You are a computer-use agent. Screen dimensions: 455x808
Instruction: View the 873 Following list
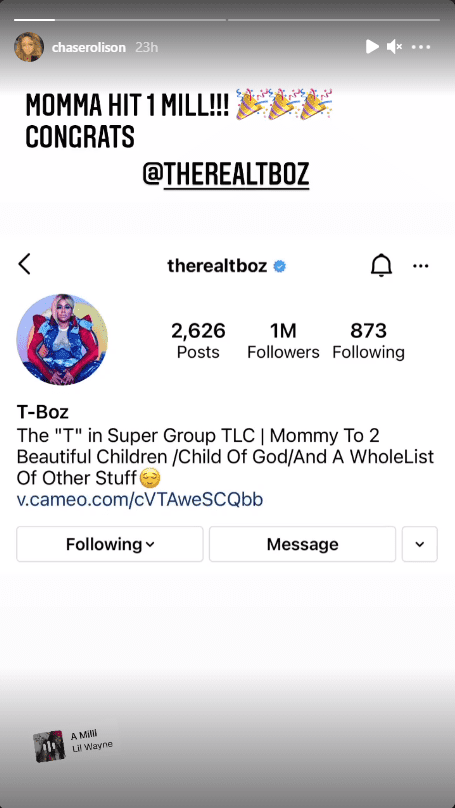(368, 341)
